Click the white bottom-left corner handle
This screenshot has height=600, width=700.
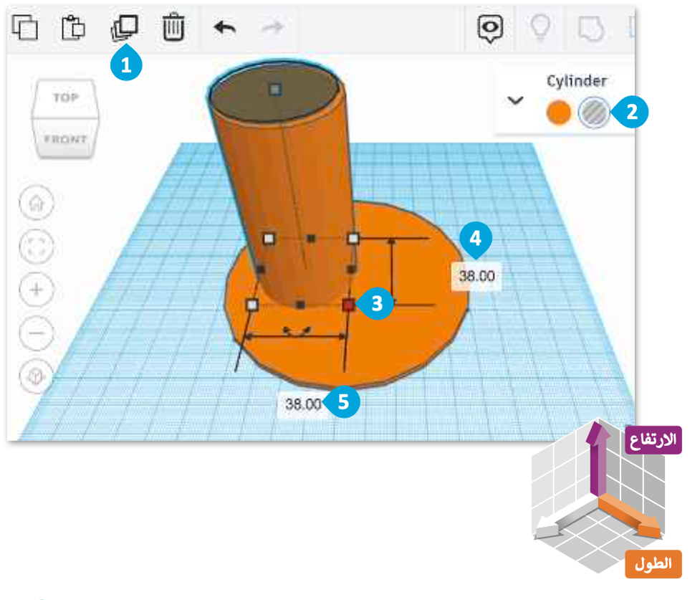(x=252, y=305)
